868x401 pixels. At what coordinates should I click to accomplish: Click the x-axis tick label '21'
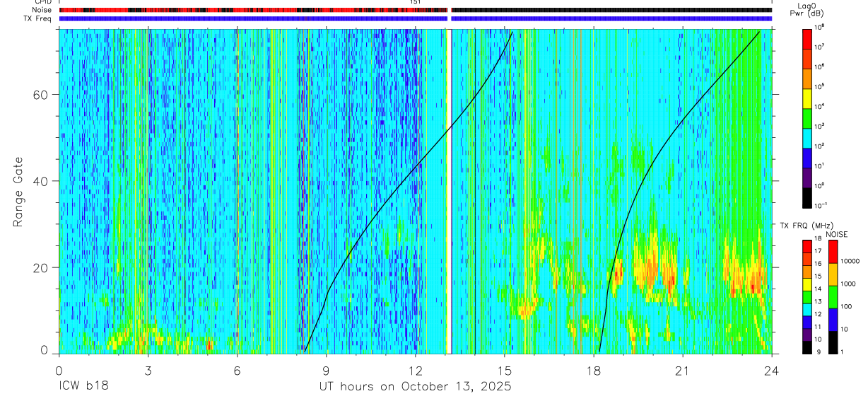click(683, 371)
